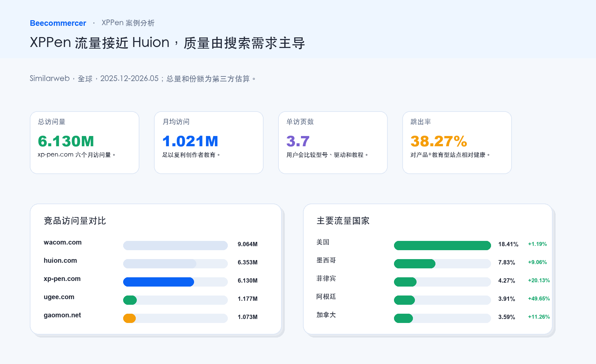
Task: Click the +9.06% change value
Action: (x=537, y=262)
